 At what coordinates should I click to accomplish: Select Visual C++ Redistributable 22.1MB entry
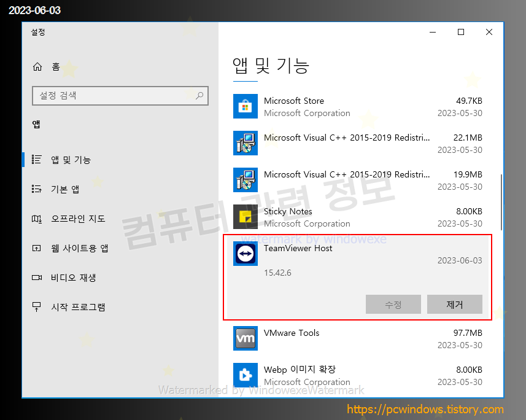358,143
